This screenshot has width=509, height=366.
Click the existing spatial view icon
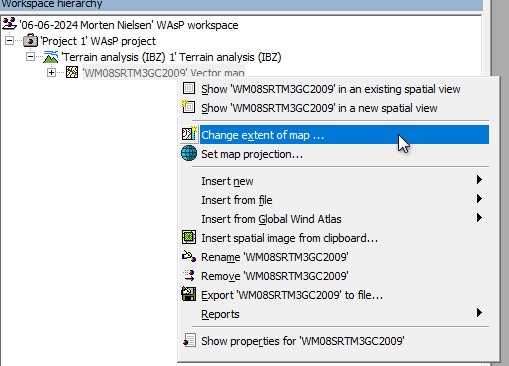coord(189,88)
